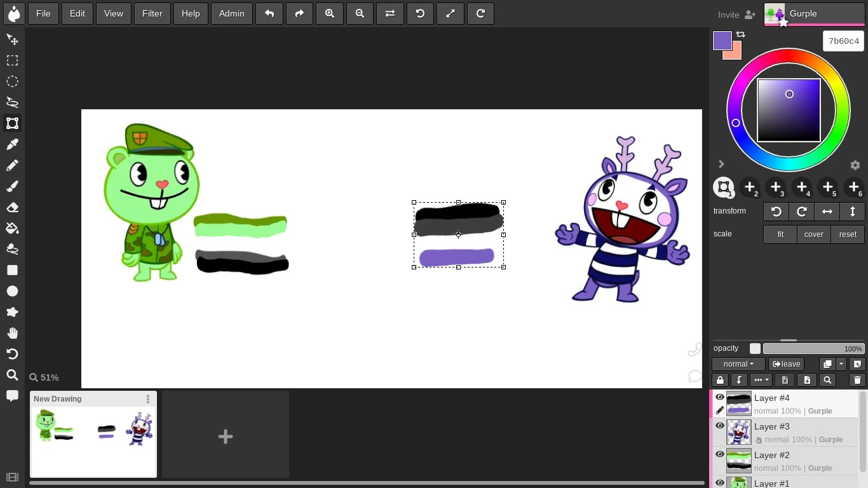The height and width of the screenshot is (488, 868).
Task: Pick the Paint Bucket fill tool
Action: (12, 228)
